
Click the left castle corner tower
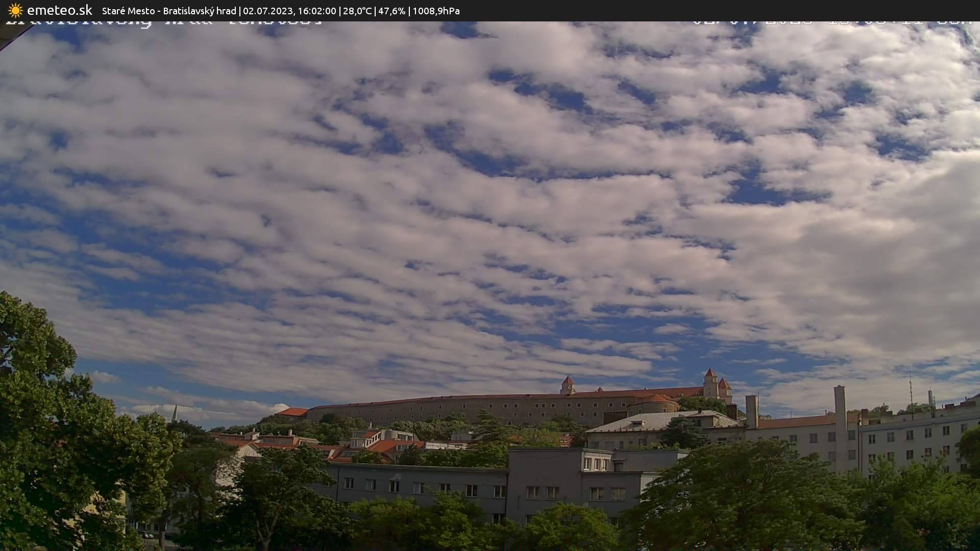pyautogui.click(x=567, y=386)
